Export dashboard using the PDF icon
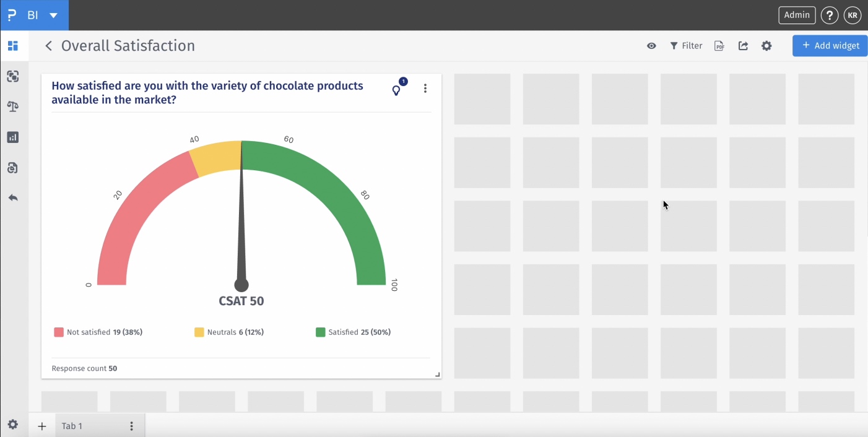This screenshot has height=437, width=868. tap(719, 46)
